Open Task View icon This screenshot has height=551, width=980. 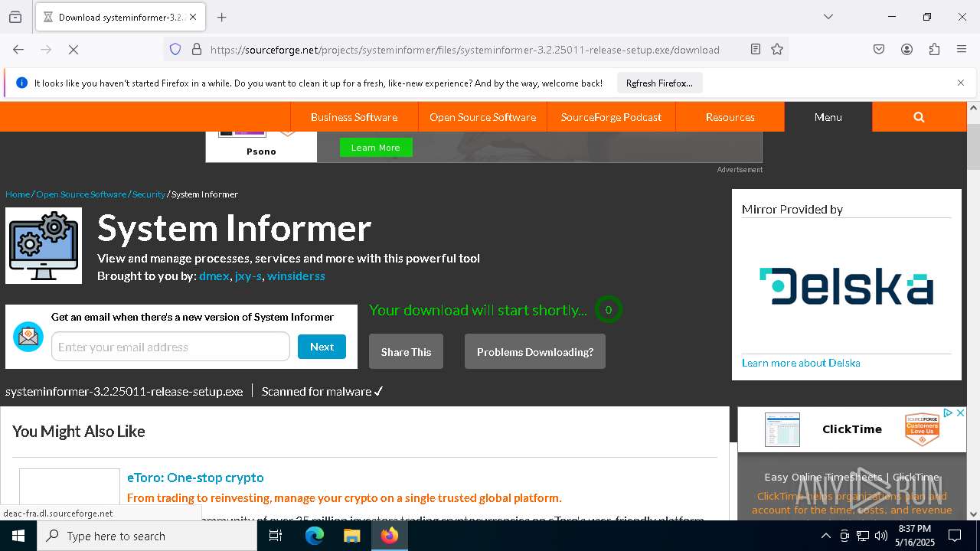coord(276,536)
